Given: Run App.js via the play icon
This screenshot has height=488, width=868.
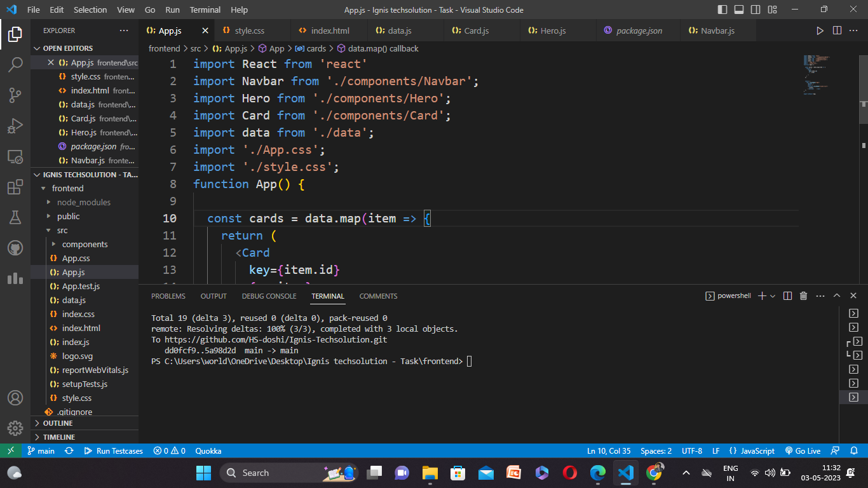Looking at the screenshot, I should click(820, 30).
